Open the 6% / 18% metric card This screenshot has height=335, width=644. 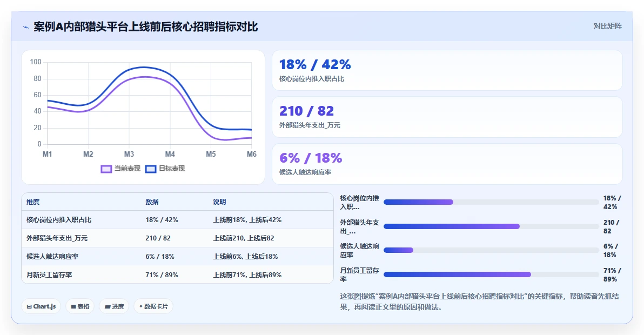coord(447,164)
